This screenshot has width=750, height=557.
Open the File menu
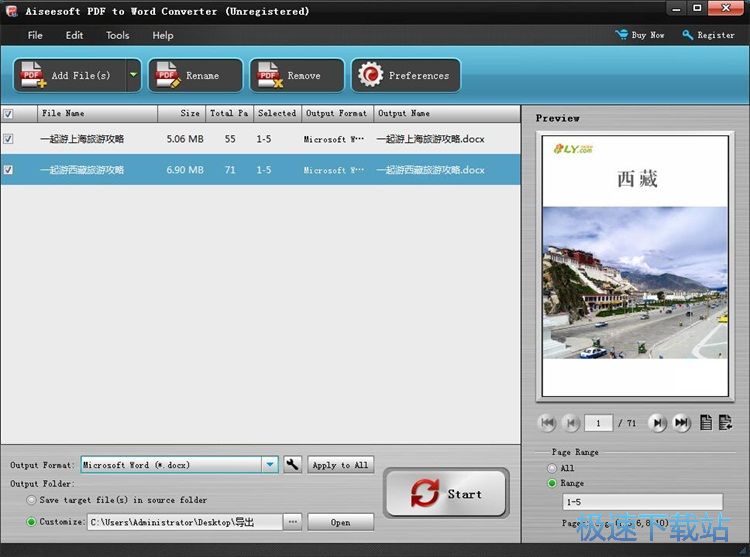click(x=35, y=35)
